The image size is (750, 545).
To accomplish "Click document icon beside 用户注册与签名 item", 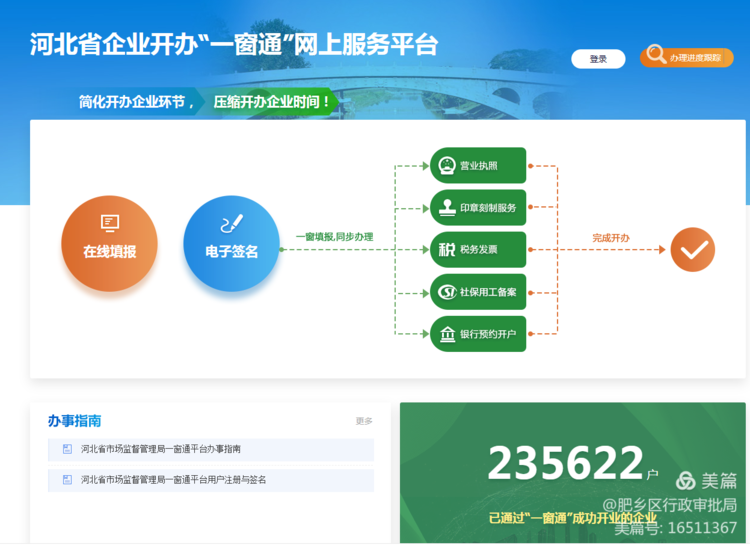I will click(67, 480).
